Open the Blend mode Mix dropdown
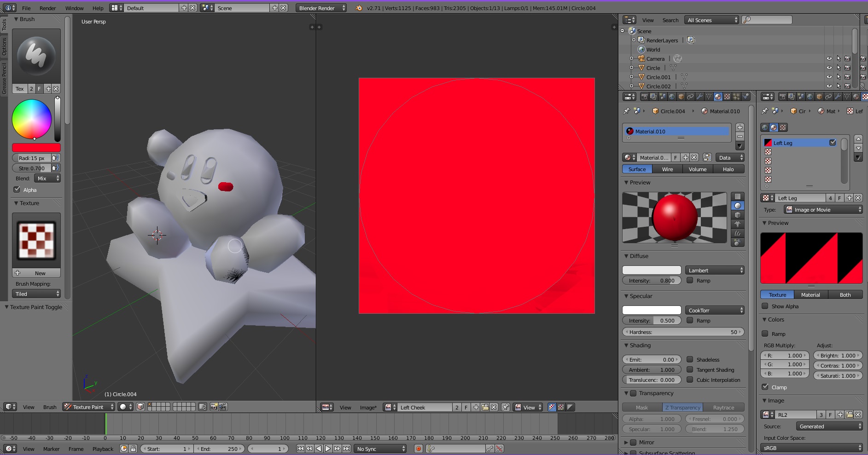 coord(47,178)
